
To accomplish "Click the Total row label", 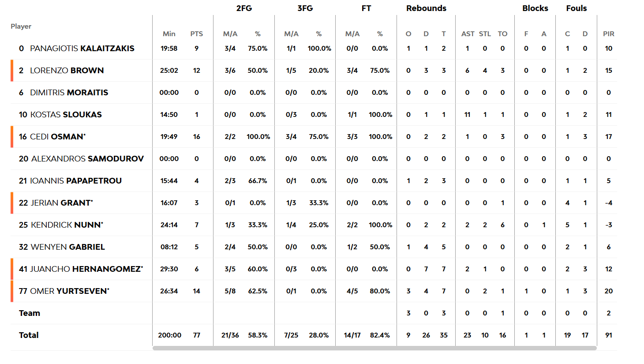I will (29, 335).
